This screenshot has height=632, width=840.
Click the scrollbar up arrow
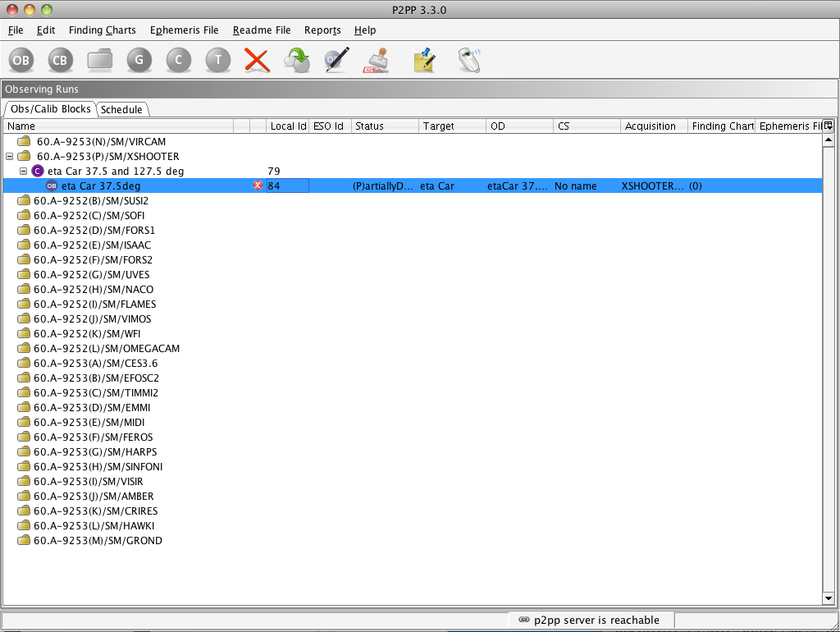[x=829, y=140]
